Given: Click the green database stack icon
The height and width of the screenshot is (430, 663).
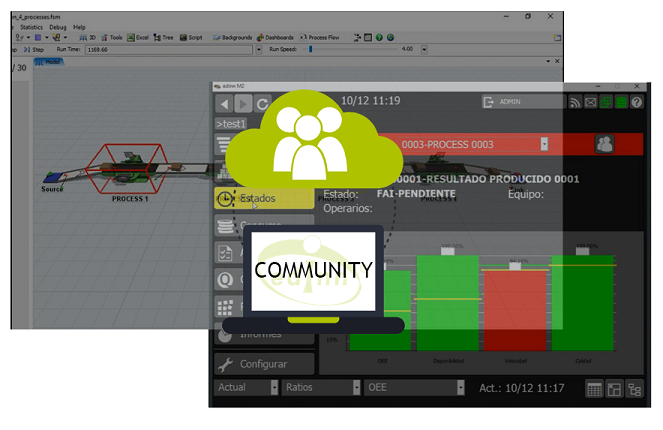Looking at the screenshot, I should click(621, 102).
